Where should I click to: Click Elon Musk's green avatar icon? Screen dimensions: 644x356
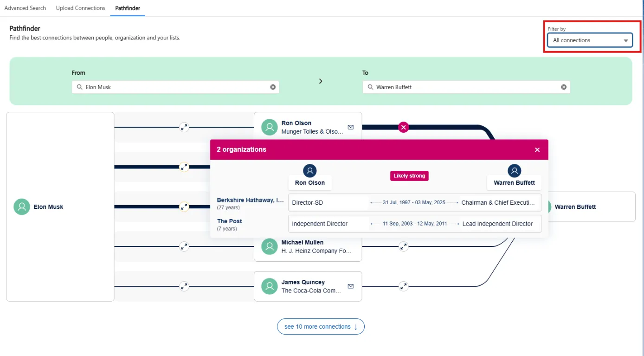(x=22, y=207)
